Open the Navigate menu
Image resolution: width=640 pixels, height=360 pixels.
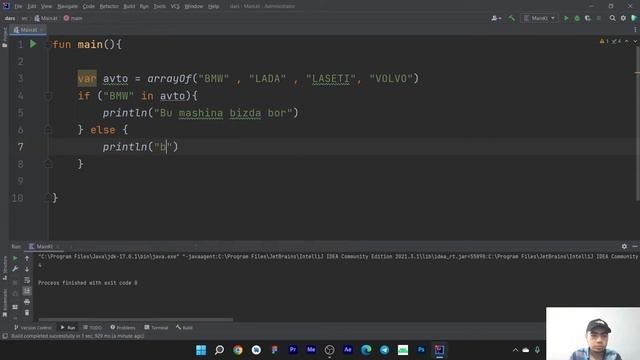67,7
